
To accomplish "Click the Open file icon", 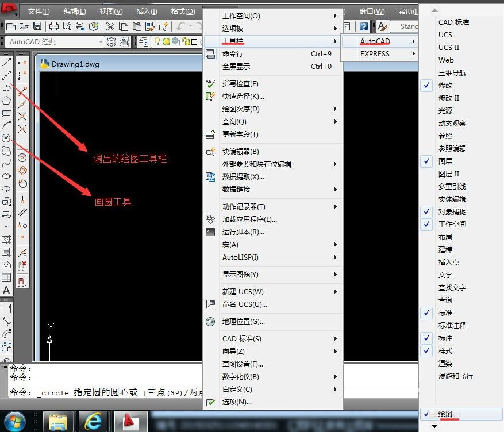I will pos(24,26).
